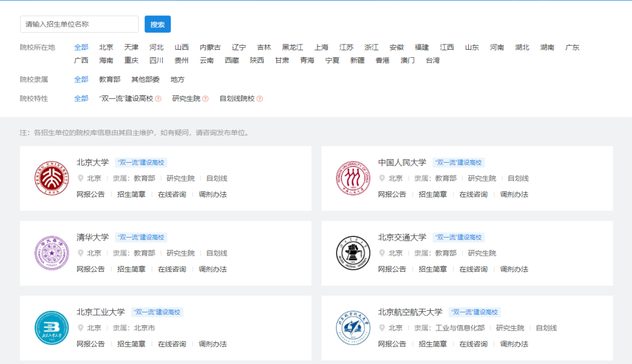The height and width of the screenshot is (364, 632).
Task: Select 全部 in the 院校所在地 filter
Action: 81,47
